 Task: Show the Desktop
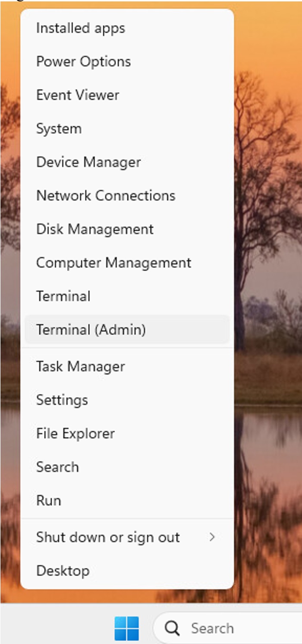[63, 571]
